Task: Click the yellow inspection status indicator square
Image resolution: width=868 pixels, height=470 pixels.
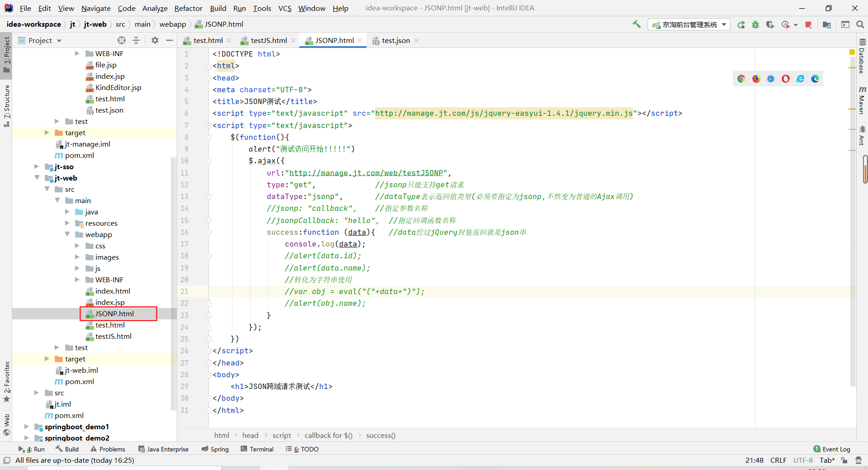Action: (x=852, y=53)
